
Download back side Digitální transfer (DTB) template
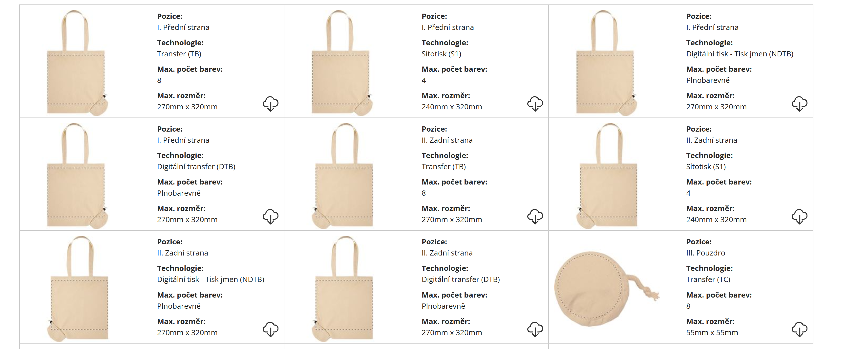(535, 329)
